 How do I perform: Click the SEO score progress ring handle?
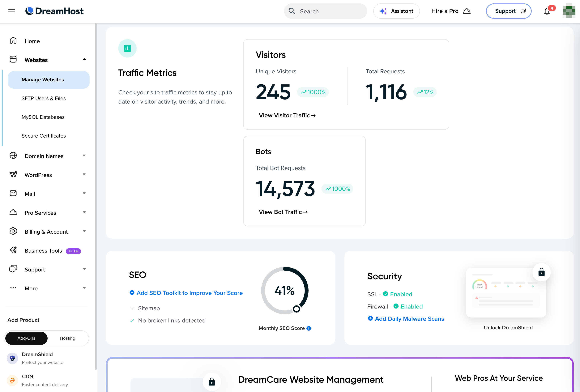296,309
